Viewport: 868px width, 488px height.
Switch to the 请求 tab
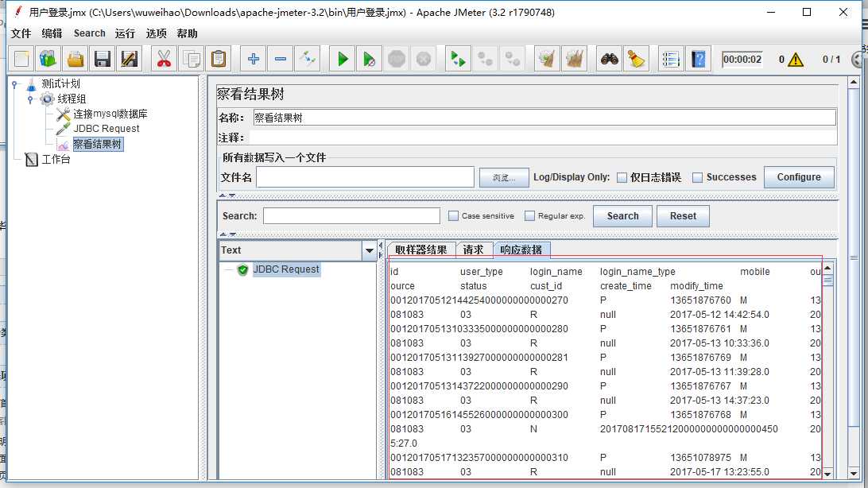(x=473, y=250)
